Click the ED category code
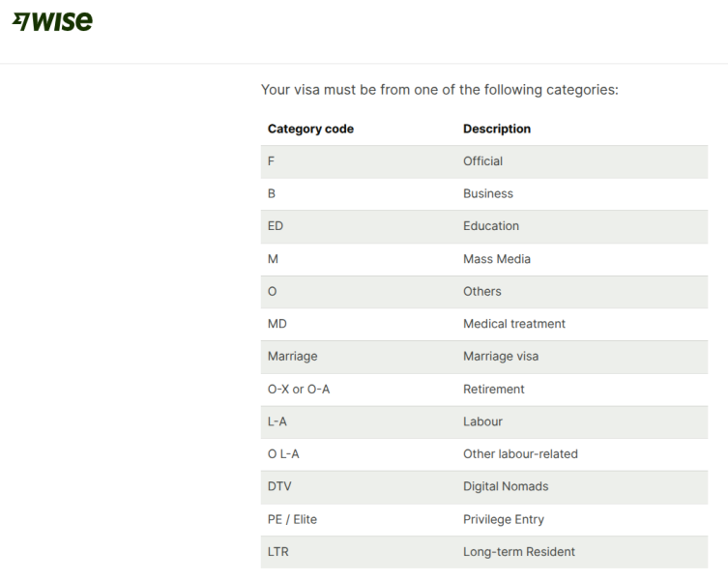The height and width of the screenshot is (580, 728). 276,226
